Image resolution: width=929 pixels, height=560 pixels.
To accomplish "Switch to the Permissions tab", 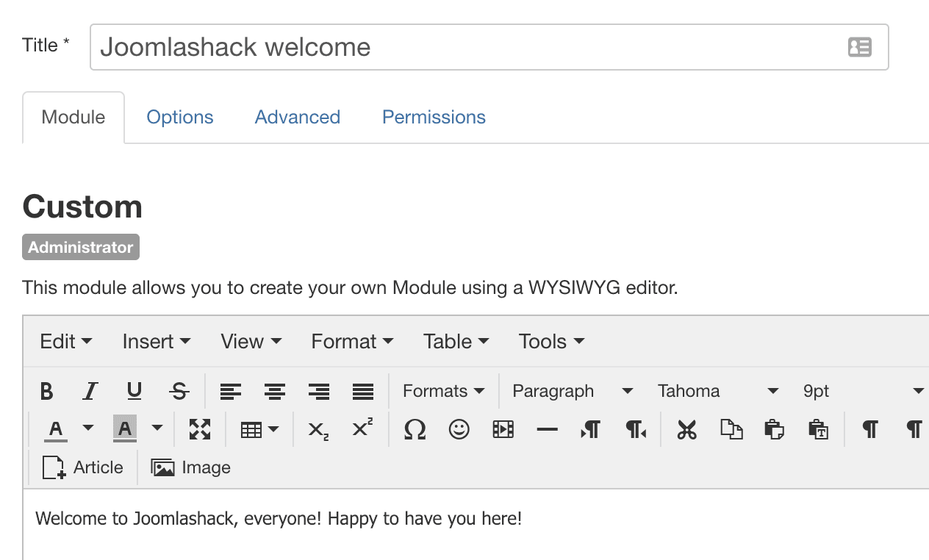I will 434,118.
